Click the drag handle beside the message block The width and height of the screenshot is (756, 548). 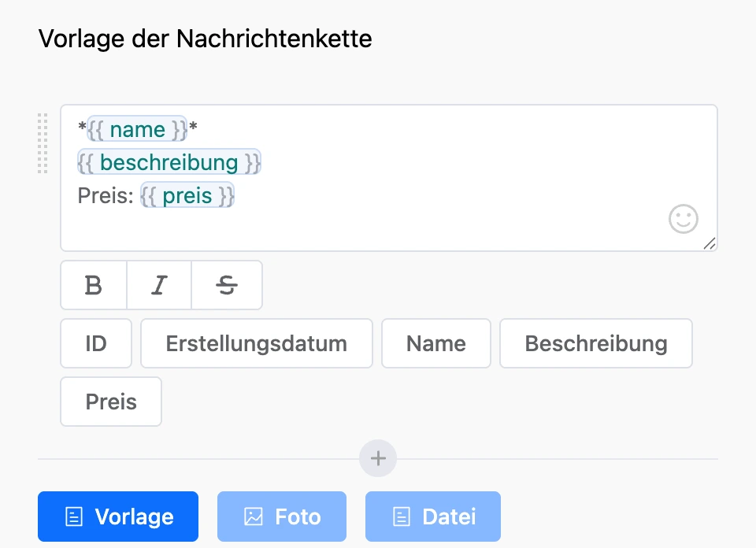tap(43, 143)
